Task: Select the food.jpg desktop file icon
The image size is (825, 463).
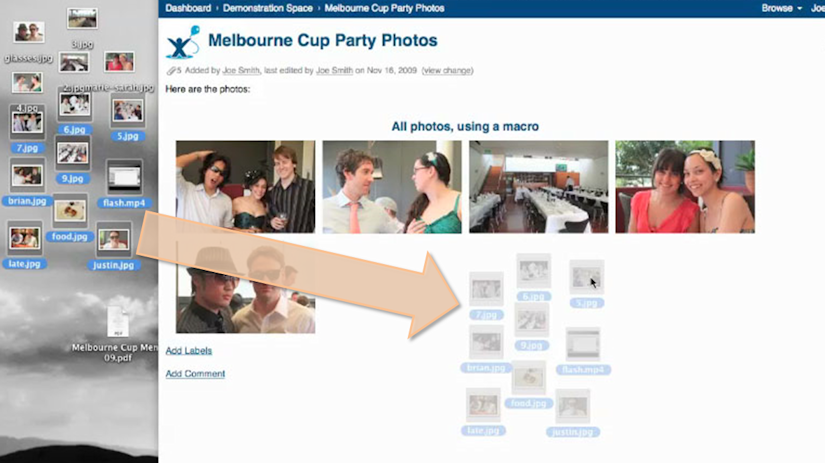Action: (70, 211)
